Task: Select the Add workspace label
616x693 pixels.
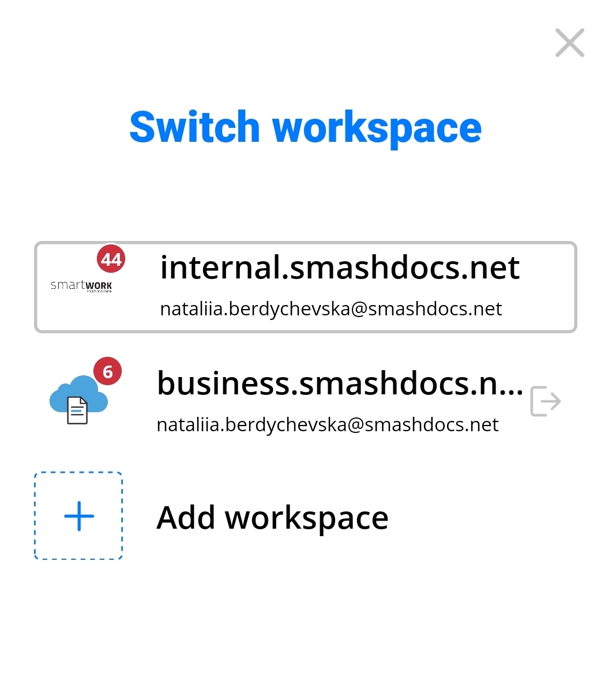Action: point(272,518)
